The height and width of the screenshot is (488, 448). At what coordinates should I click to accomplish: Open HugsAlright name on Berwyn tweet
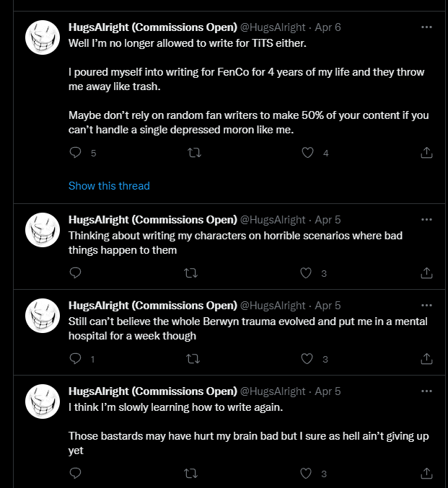(x=152, y=306)
